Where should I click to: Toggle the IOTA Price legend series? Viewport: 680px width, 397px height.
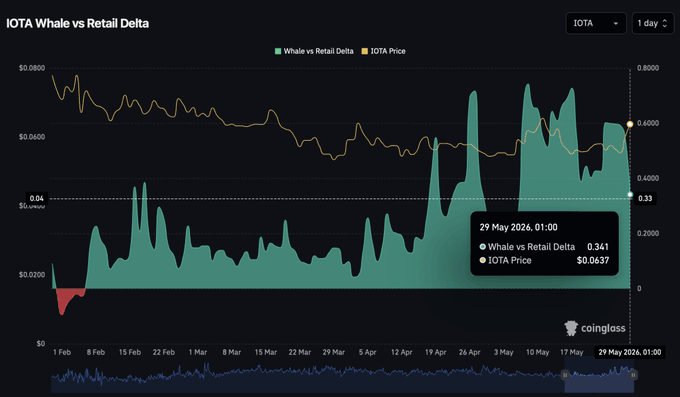click(x=383, y=51)
